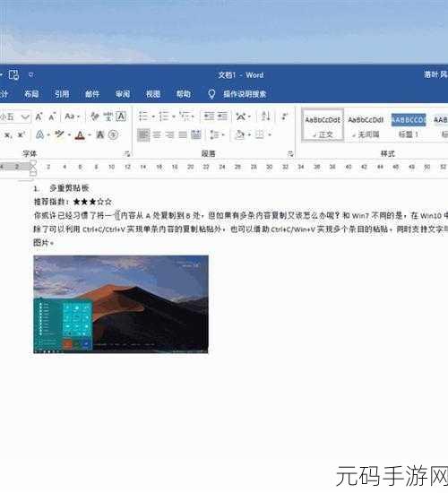The width and height of the screenshot is (448, 493).
Task: Click the Borders icon
Action: pos(260,135)
